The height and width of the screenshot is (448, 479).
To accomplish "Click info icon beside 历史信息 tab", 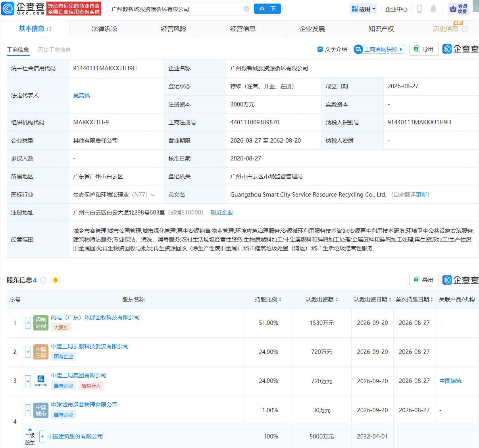I will click(x=465, y=29).
